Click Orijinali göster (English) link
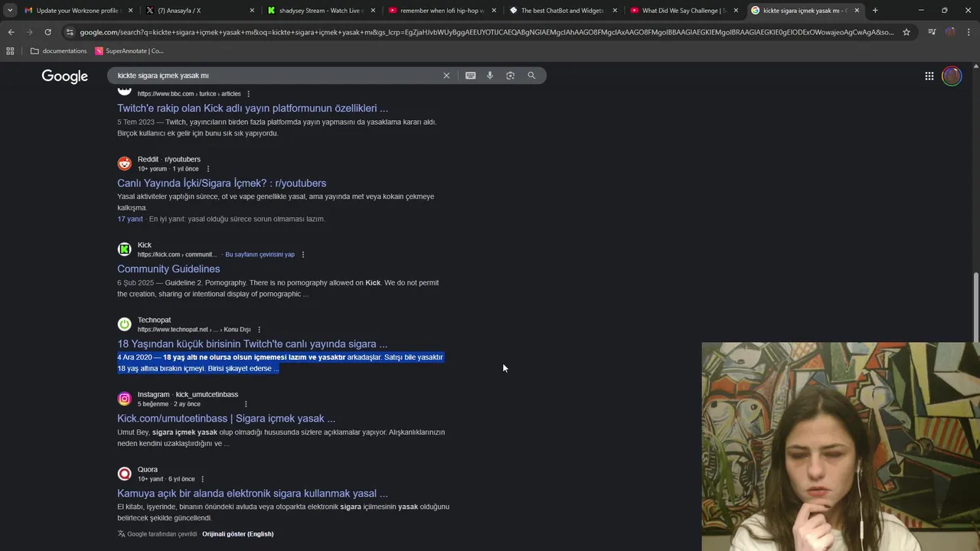980x551 pixels. click(237, 534)
